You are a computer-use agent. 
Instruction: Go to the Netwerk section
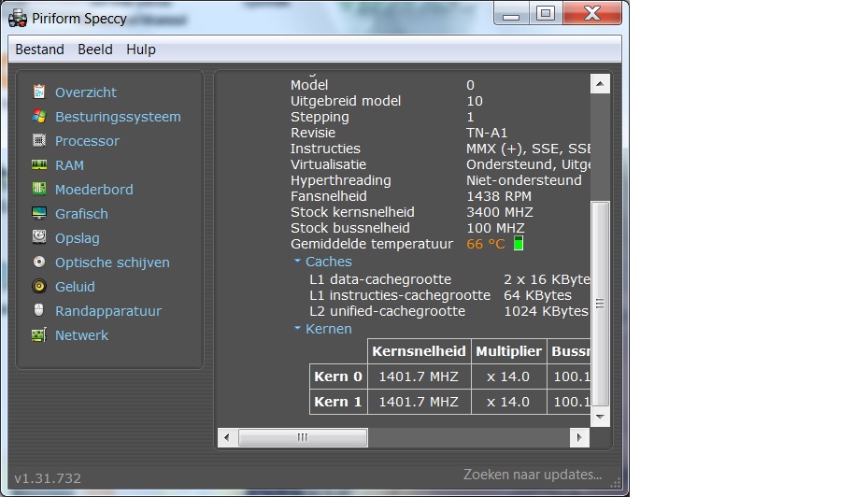tap(81, 335)
